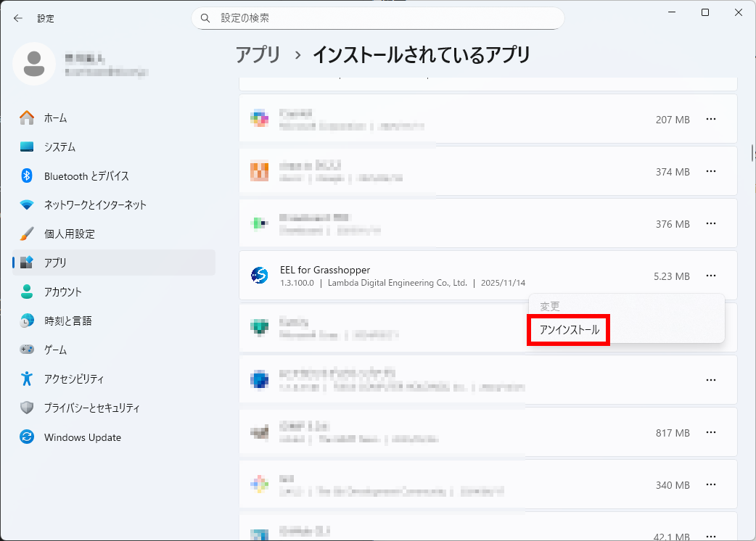
Task: Expand options menu for EEL for Grasshopper
Action: pos(711,276)
